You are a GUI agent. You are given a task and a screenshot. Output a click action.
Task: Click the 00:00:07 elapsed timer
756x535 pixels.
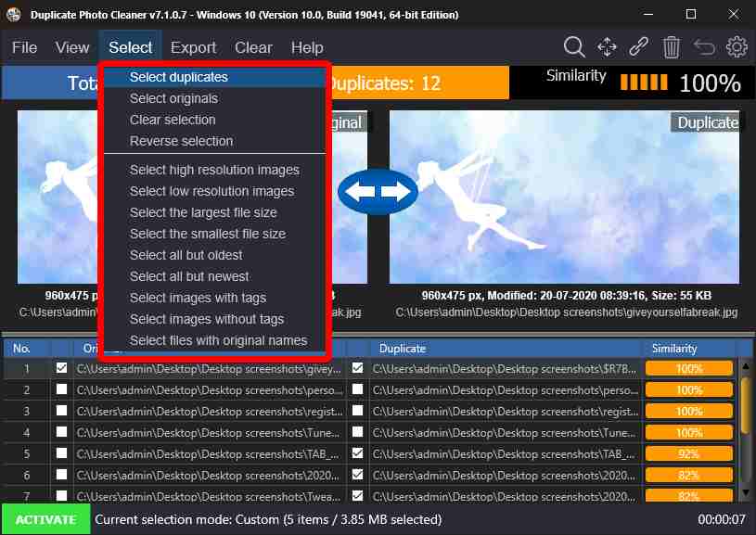coord(722,519)
